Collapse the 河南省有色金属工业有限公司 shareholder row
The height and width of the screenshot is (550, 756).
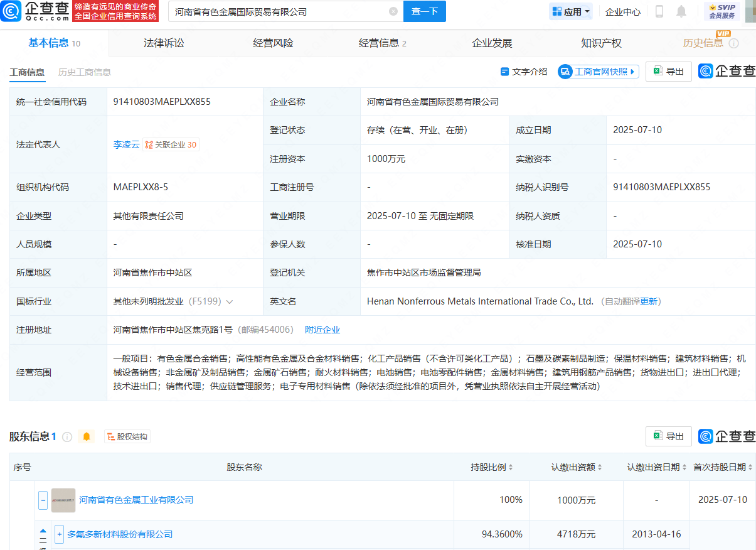(x=43, y=500)
